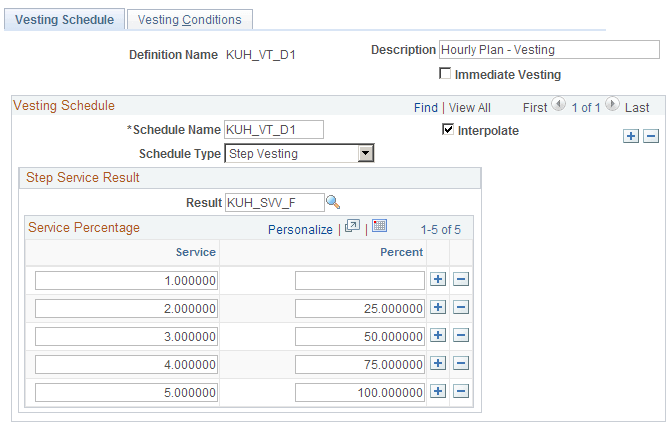Click the Description input field
The width and height of the screenshot is (672, 427).
549,50
